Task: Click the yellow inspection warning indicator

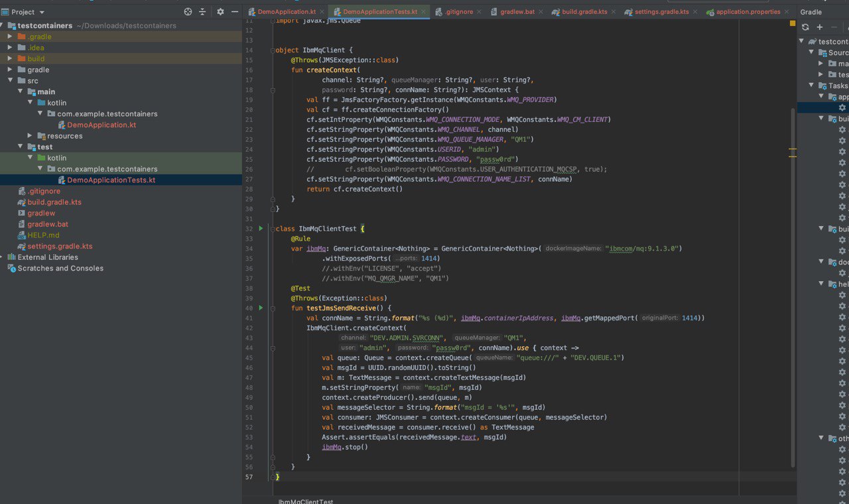Action: pos(792,23)
